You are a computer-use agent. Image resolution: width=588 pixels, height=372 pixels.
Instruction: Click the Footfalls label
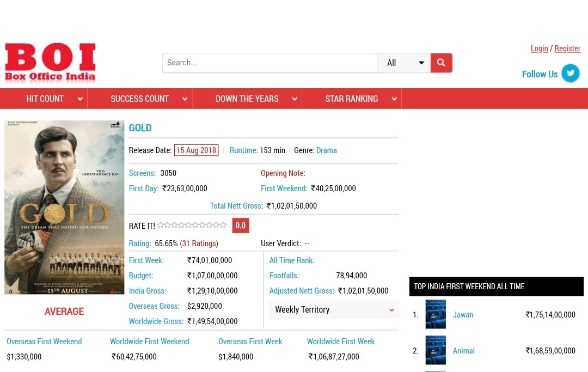coord(284,276)
